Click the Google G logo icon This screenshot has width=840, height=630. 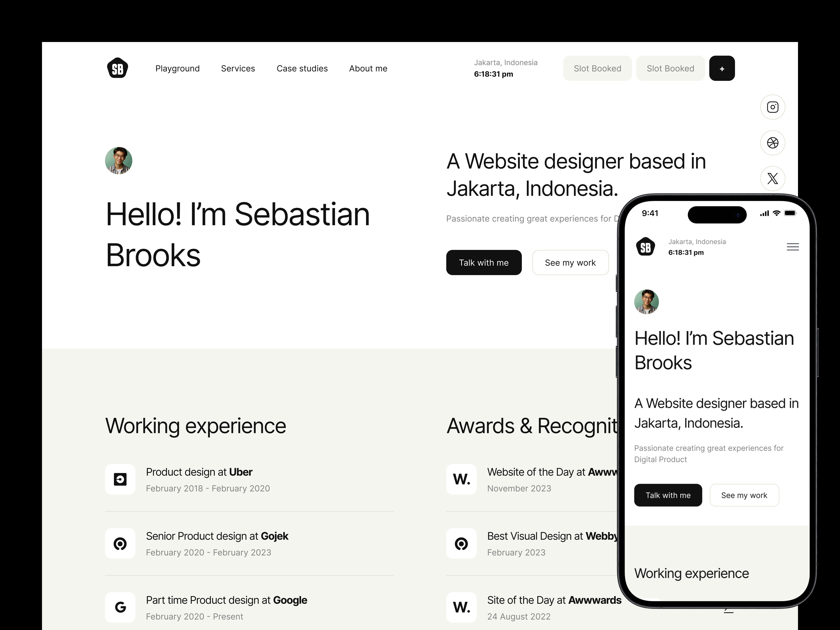click(120, 607)
